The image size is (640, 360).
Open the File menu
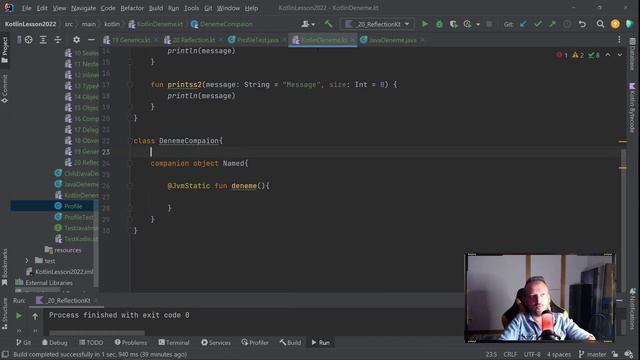point(27,8)
